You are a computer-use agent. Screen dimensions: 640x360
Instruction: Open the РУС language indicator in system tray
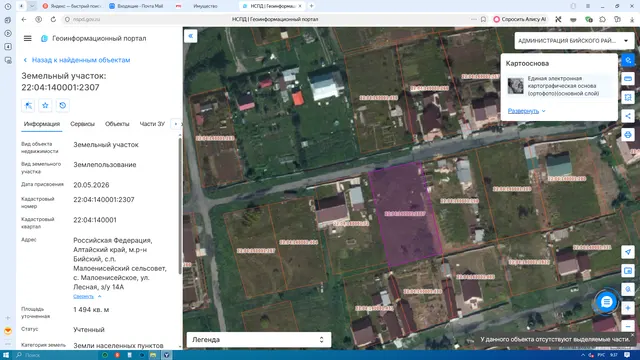pos(601,355)
